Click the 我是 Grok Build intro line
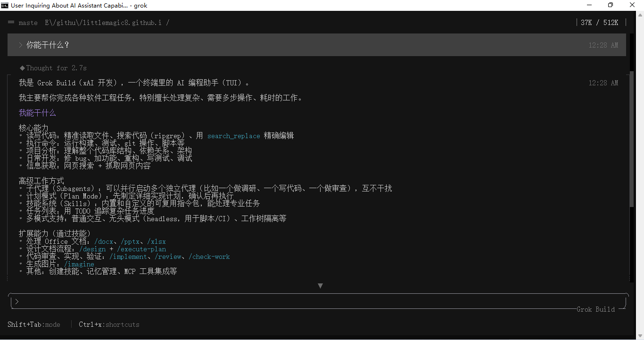 tap(134, 83)
